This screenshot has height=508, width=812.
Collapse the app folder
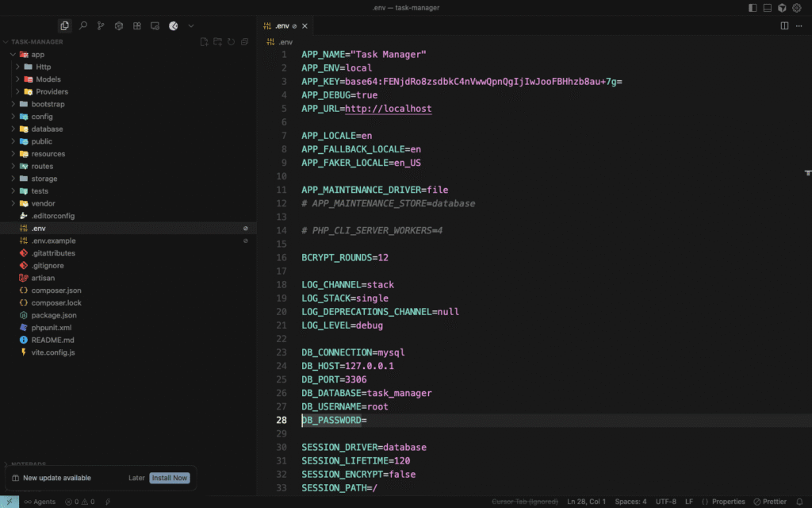point(37,55)
